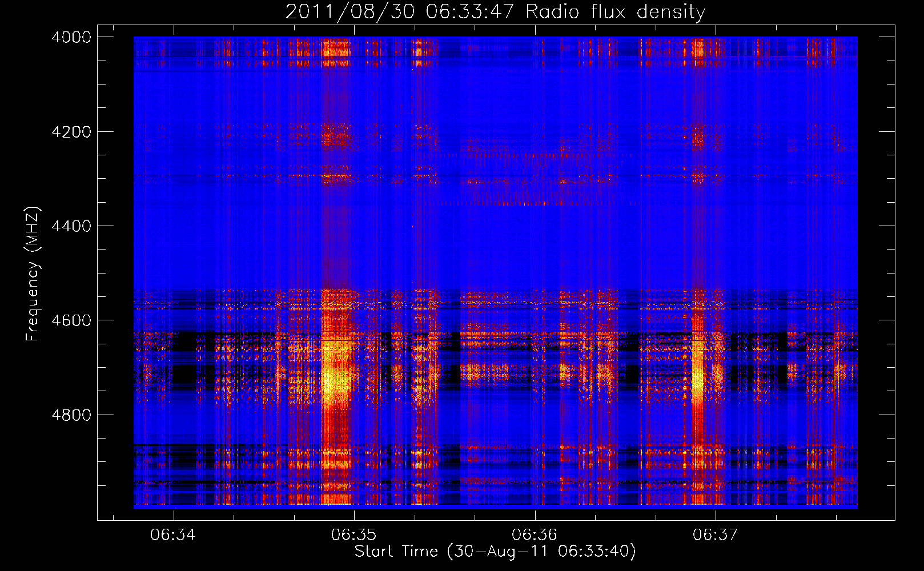Click the "Frequency (MHZ)" axis label
924x571 pixels.
coord(33,274)
